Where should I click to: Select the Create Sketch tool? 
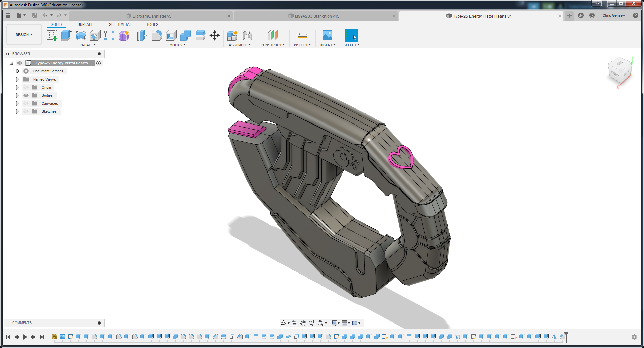tap(52, 35)
